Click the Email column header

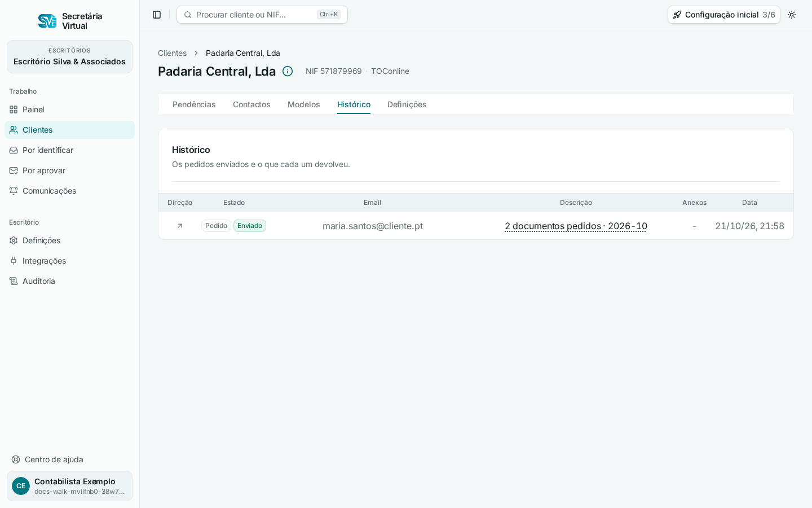click(x=372, y=203)
